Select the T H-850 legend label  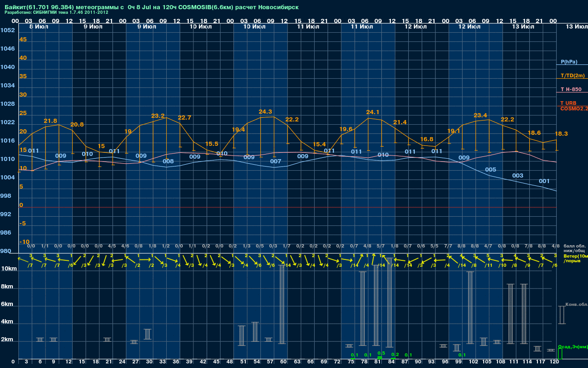pos(571,89)
